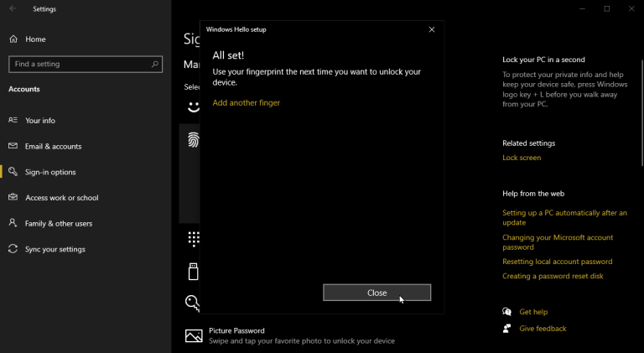Focus the Find a setting search box
644x353 pixels.
tap(86, 64)
